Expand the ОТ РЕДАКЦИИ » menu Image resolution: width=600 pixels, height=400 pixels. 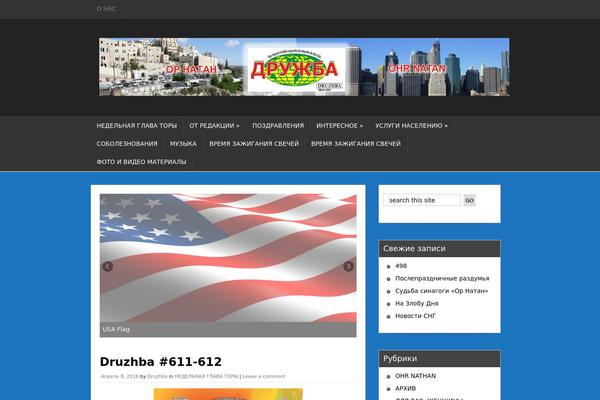point(214,126)
